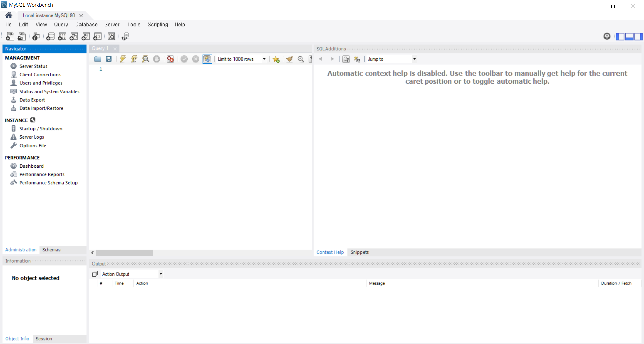Save current statement to snippets star icon
The height and width of the screenshot is (344, 644).
pos(276,59)
